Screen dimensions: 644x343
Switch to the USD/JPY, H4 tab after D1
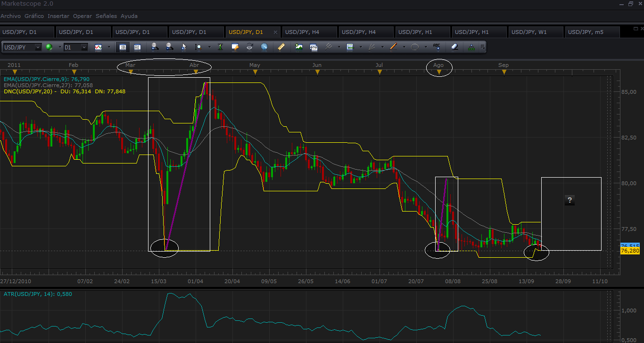(x=309, y=32)
